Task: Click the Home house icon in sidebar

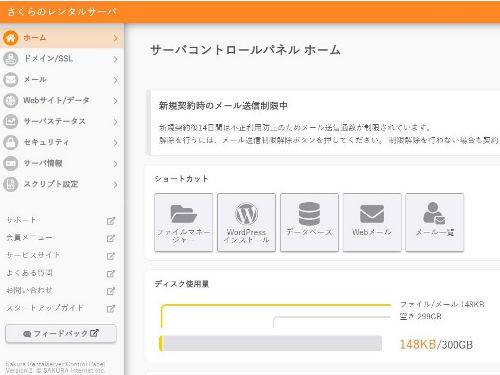Action: coord(11,38)
